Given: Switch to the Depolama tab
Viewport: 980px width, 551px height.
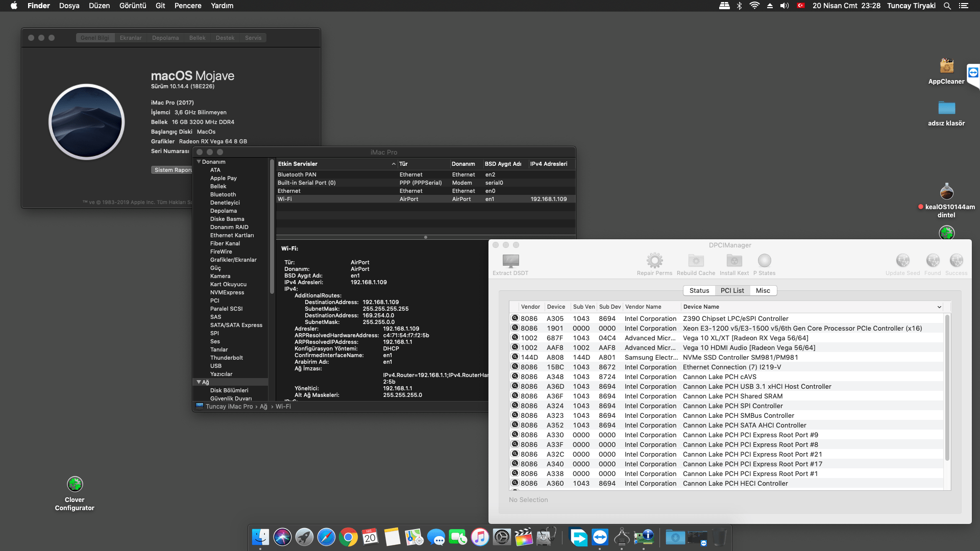Looking at the screenshot, I should point(165,38).
